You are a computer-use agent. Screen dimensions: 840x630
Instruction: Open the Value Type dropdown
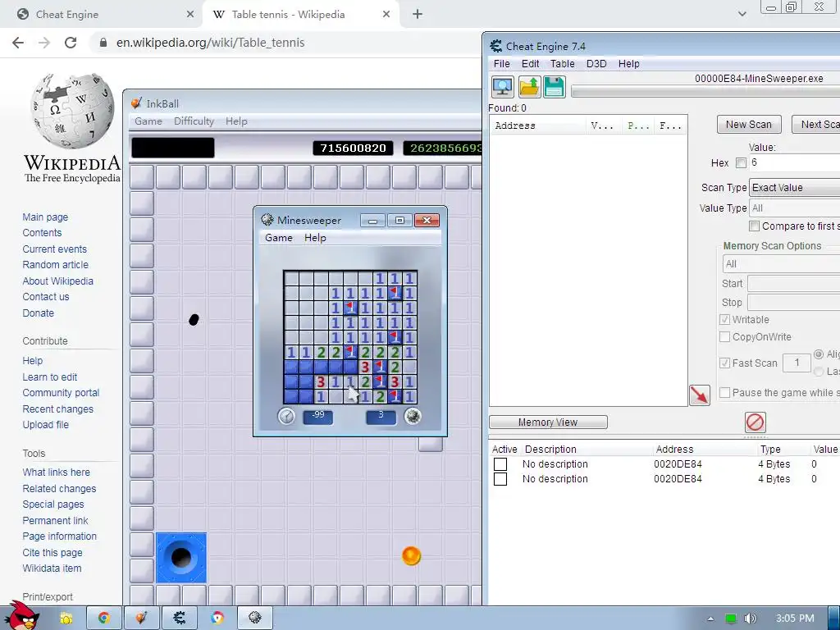pos(794,208)
